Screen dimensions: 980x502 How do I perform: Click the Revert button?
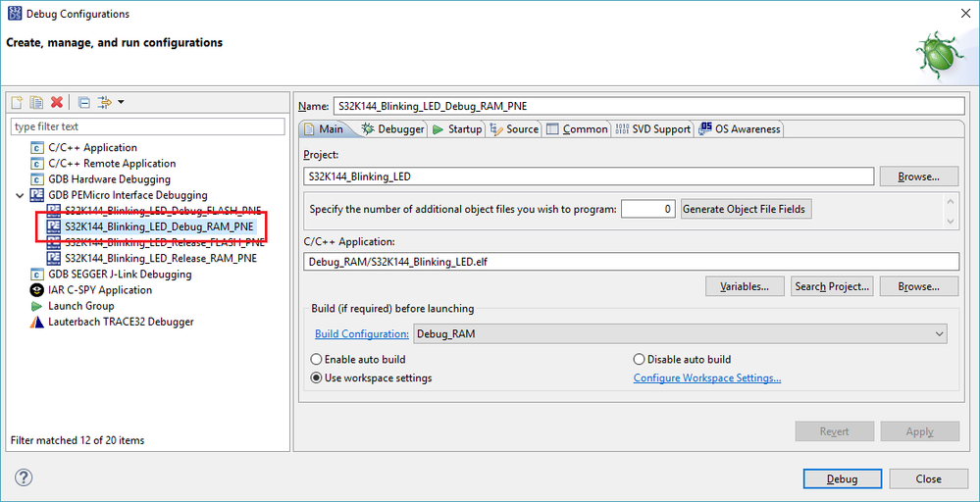click(x=835, y=431)
